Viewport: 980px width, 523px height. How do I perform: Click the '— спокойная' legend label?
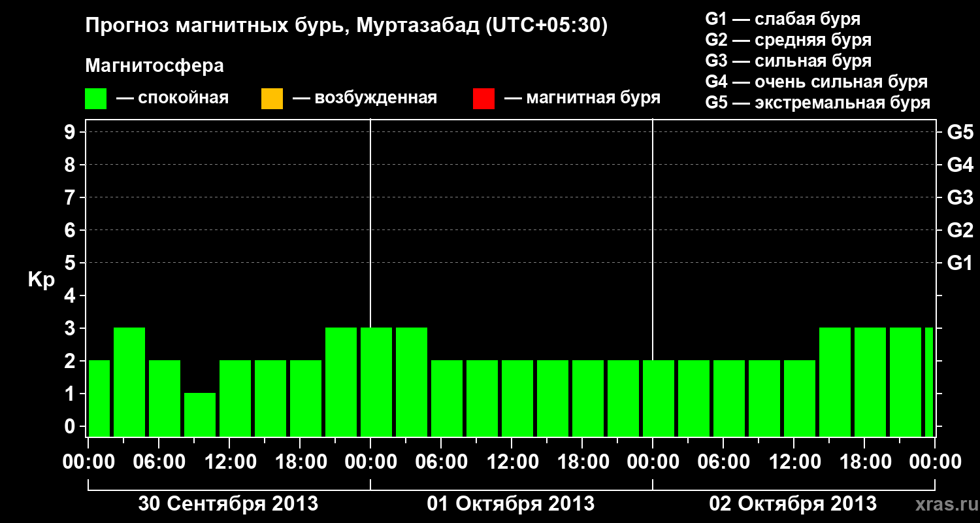[x=172, y=98]
